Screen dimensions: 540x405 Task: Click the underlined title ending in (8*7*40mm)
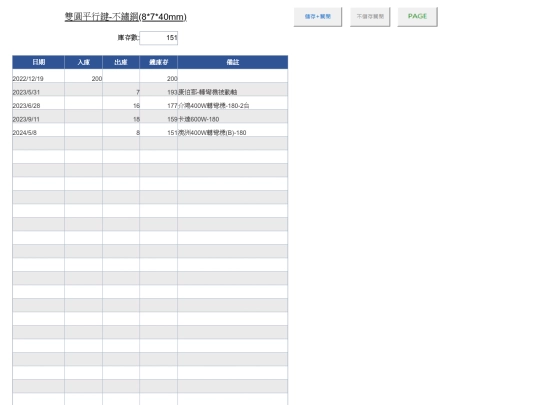[126, 17]
